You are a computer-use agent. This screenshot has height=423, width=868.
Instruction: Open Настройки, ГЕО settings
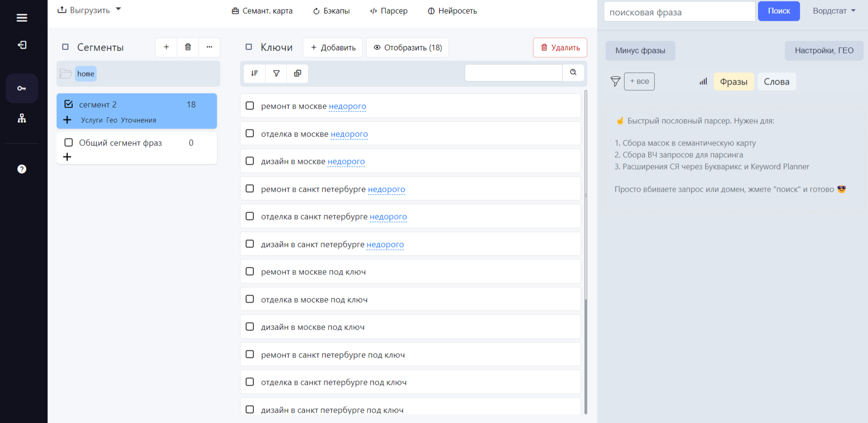[x=824, y=51]
